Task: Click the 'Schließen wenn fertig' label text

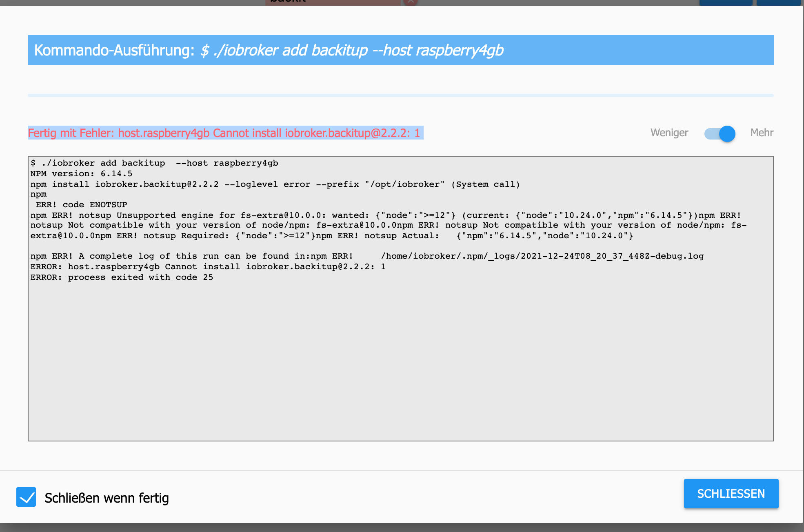Action: click(107, 498)
